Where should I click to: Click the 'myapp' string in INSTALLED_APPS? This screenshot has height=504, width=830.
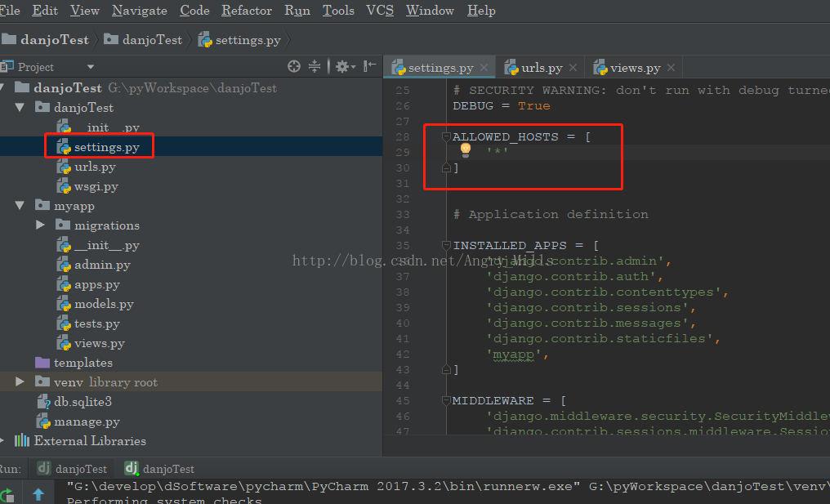pyautogui.click(x=514, y=355)
